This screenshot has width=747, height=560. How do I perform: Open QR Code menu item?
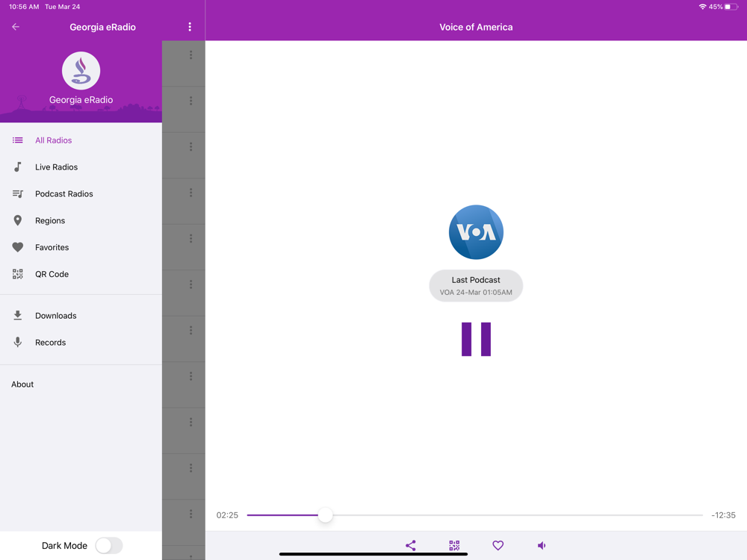coord(81,274)
